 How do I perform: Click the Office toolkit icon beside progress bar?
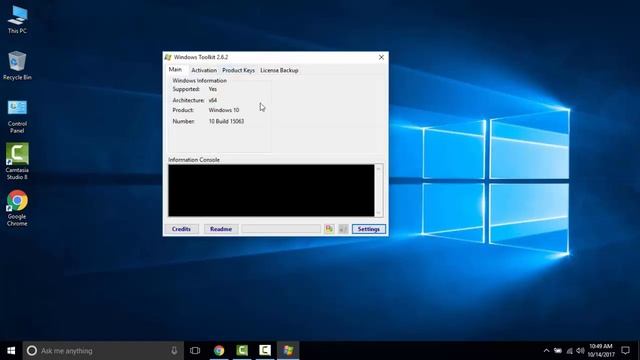pyautogui.click(x=329, y=229)
